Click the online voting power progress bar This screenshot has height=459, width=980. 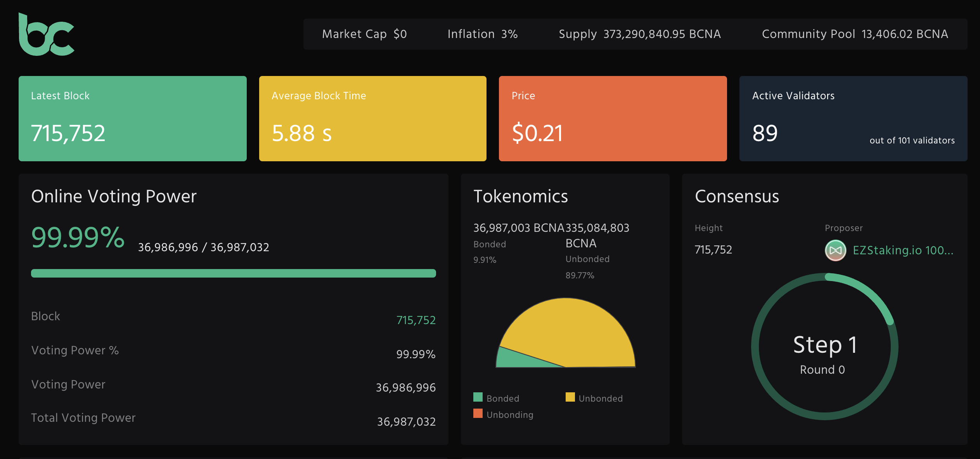[233, 273]
